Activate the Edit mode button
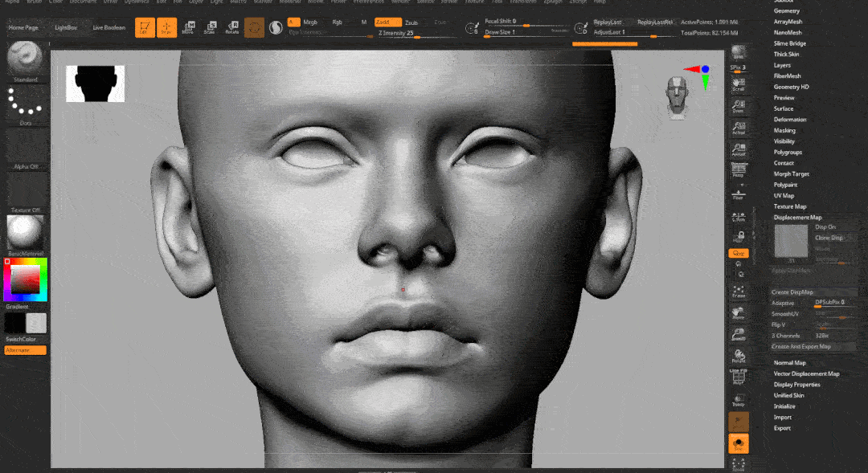Viewport: 868px width, 473px height. (145, 28)
